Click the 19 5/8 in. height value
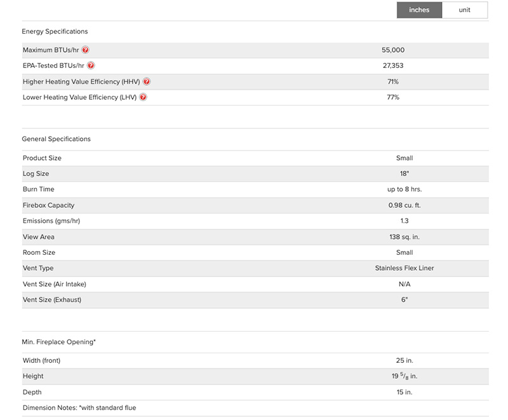The height and width of the screenshot is (420, 508). coord(404,376)
